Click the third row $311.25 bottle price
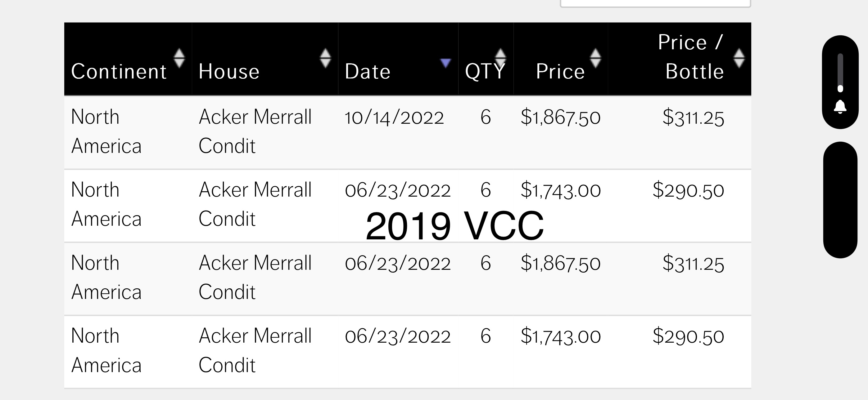Screen dimensions: 868x400 [693, 263]
